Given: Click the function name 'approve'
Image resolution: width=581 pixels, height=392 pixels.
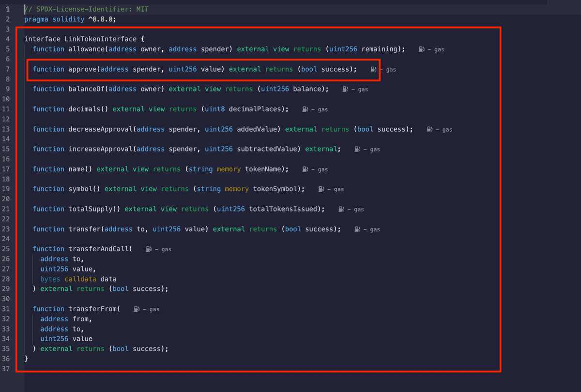Looking at the screenshot, I should pos(83,69).
